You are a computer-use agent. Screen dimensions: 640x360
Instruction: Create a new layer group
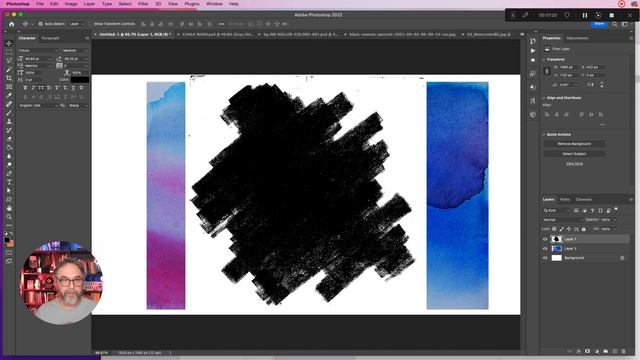(x=606, y=351)
